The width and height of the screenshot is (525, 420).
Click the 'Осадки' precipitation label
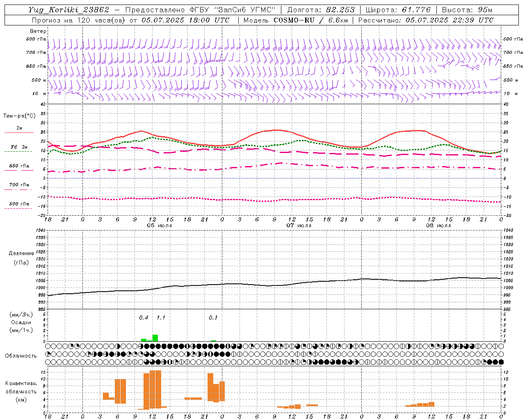(x=21, y=322)
